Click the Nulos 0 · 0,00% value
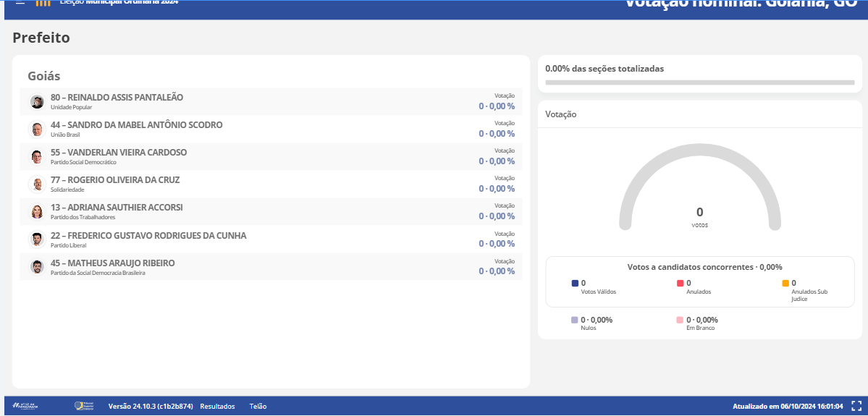This screenshot has width=868, height=416. 597,320
